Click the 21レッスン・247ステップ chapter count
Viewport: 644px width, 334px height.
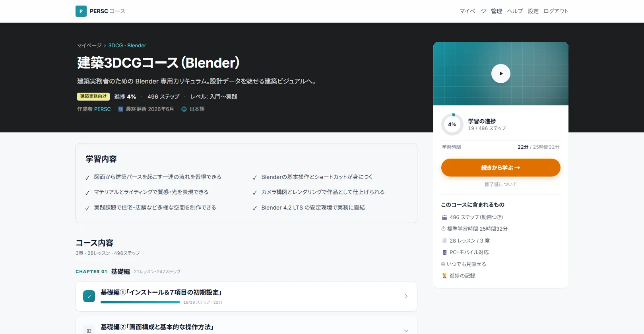pos(157,272)
